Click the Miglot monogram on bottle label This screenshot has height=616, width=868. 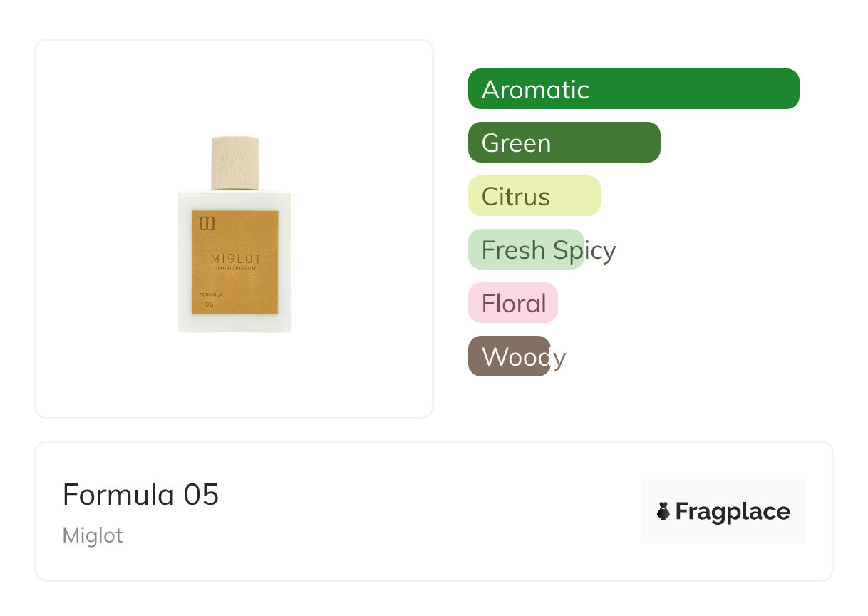pos(207,224)
